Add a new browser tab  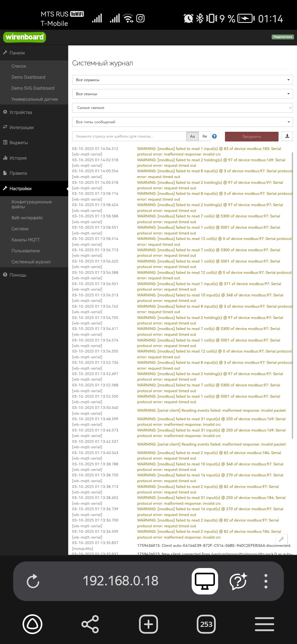pyautogui.click(x=148, y=624)
